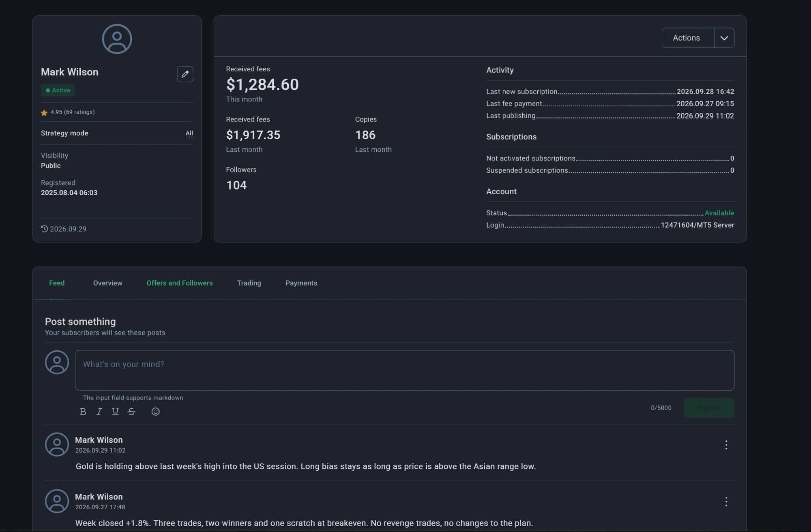Click the author avatar on the Week closed post

[57, 501]
